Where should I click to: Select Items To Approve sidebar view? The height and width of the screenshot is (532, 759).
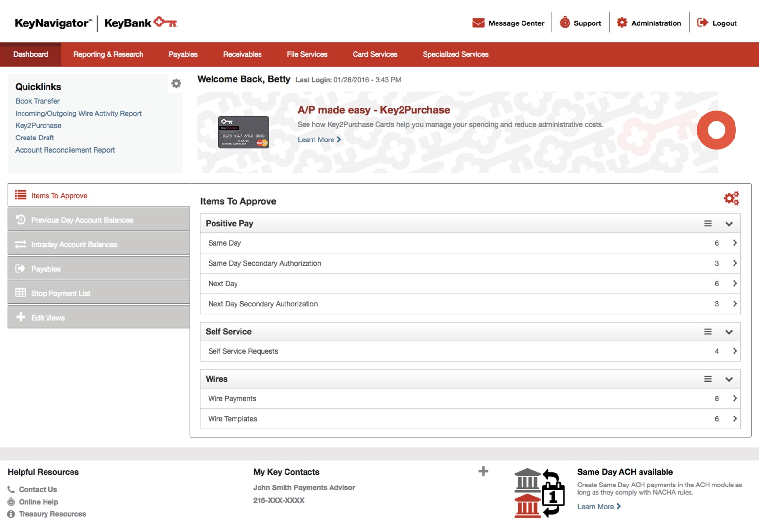(99, 195)
